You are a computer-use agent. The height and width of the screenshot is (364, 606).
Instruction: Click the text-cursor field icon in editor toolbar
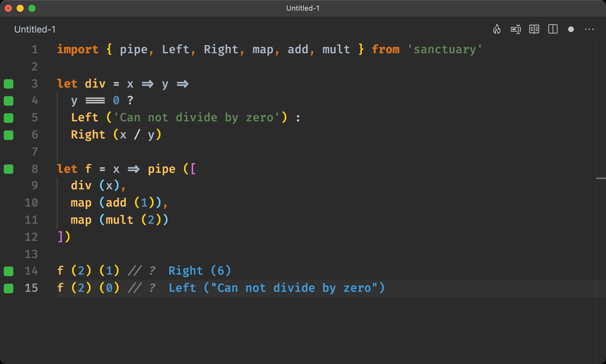[x=516, y=29]
